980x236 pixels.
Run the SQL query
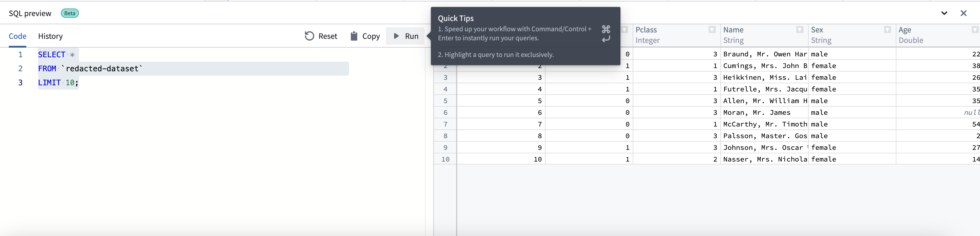(x=405, y=36)
